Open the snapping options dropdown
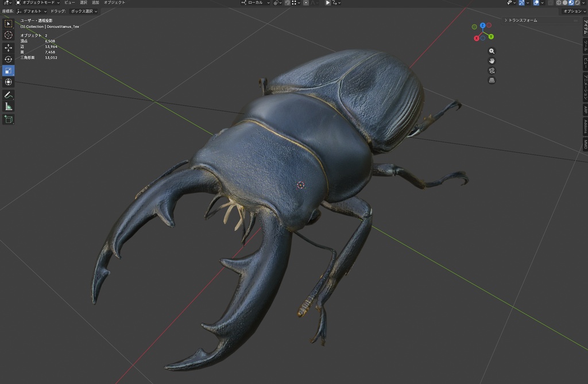 pyautogui.click(x=296, y=3)
